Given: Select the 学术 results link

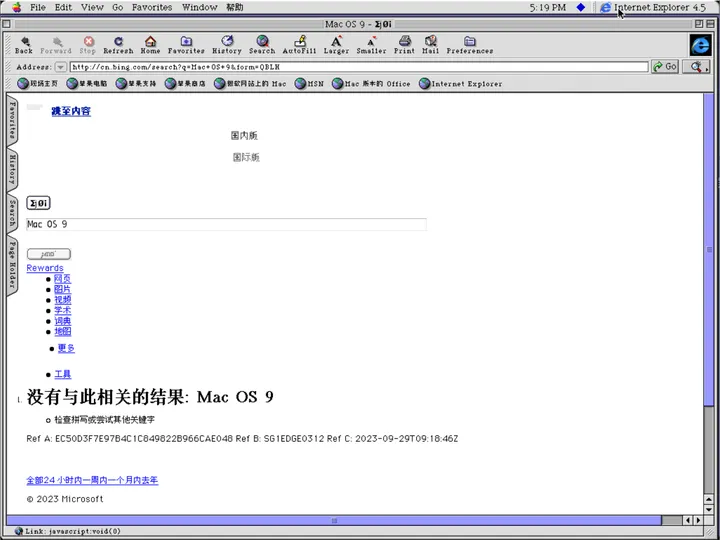Looking at the screenshot, I should 62,310.
